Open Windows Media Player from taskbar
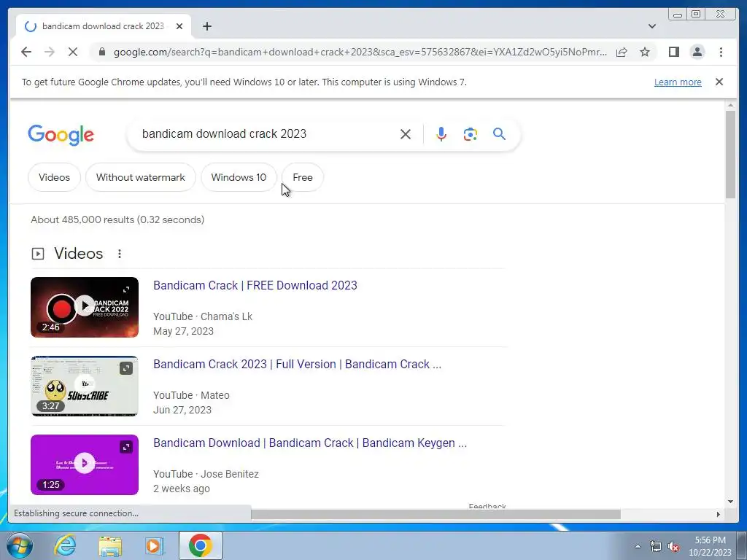The image size is (747, 560). [x=154, y=545]
